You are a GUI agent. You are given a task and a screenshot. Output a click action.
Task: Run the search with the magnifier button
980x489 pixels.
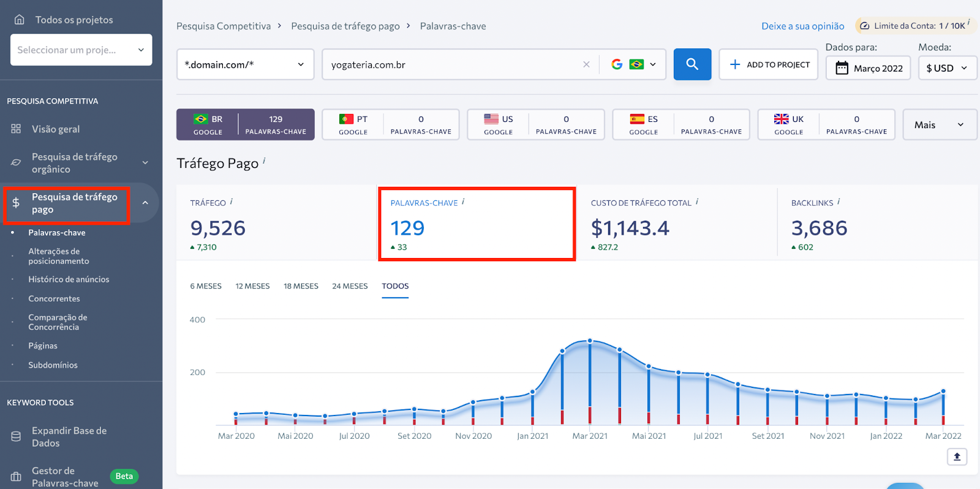point(692,64)
